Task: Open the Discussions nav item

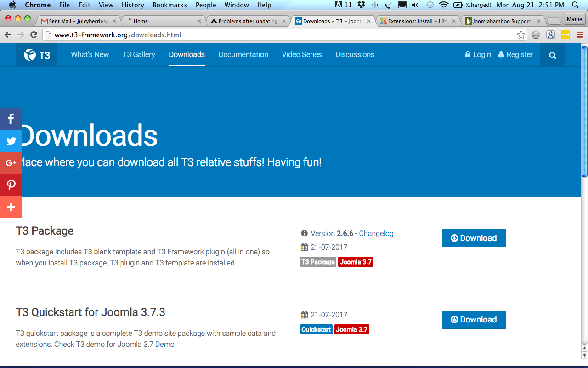Action: [x=355, y=54]
